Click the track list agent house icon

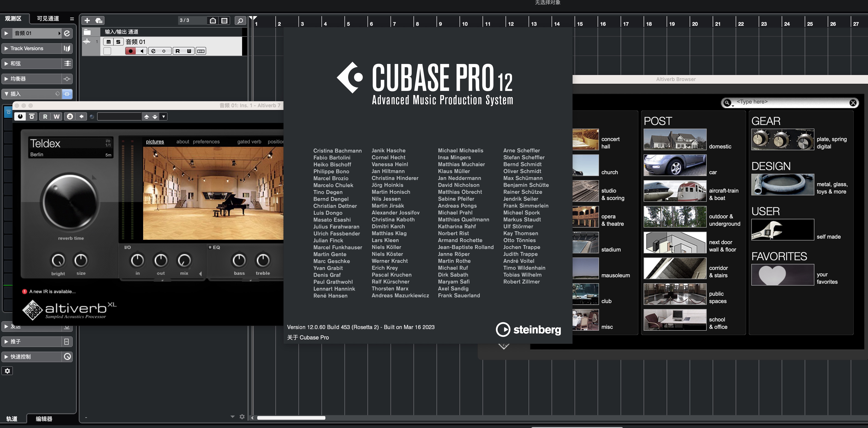pyautogui.click(x=213, y=20)
